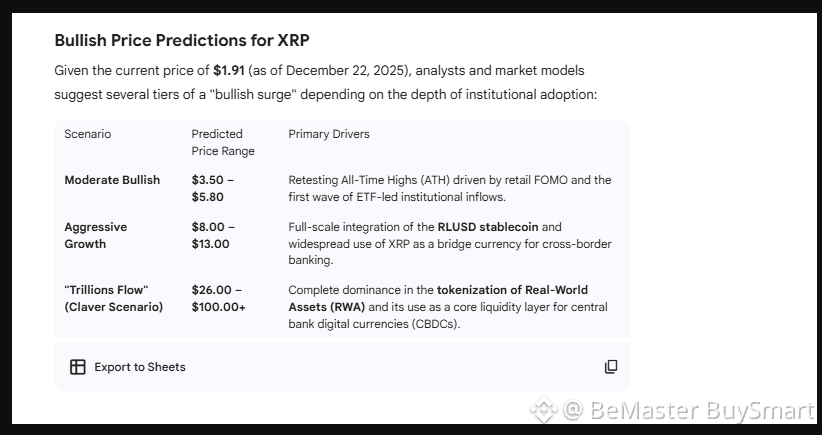The width and height of the screenshot is (822, 435).
Task: Click the $8.00 – $13.00 price range cell
Action: point(212,235)
